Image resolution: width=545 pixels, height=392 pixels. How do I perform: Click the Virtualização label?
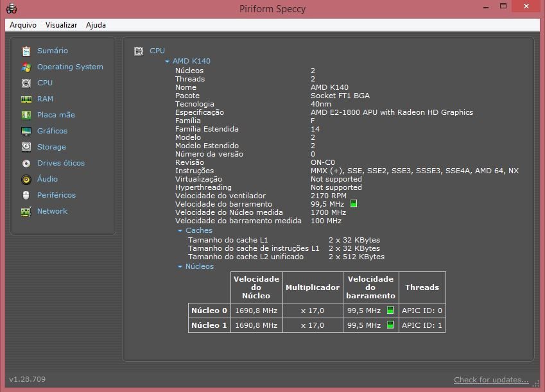(198, 179)
